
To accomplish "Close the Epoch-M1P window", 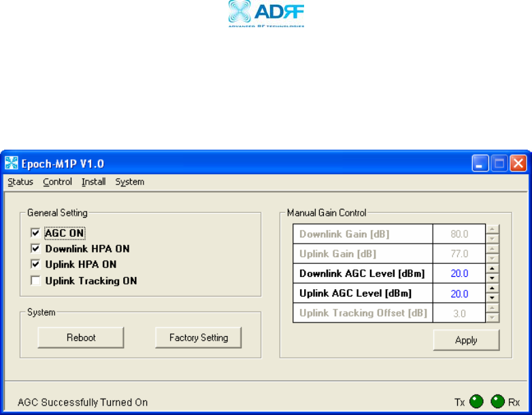I will click(518, 163).
